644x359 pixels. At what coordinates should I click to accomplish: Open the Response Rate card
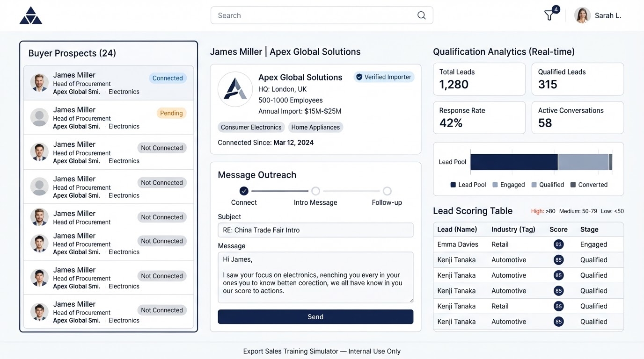click(x=479, y=117)
